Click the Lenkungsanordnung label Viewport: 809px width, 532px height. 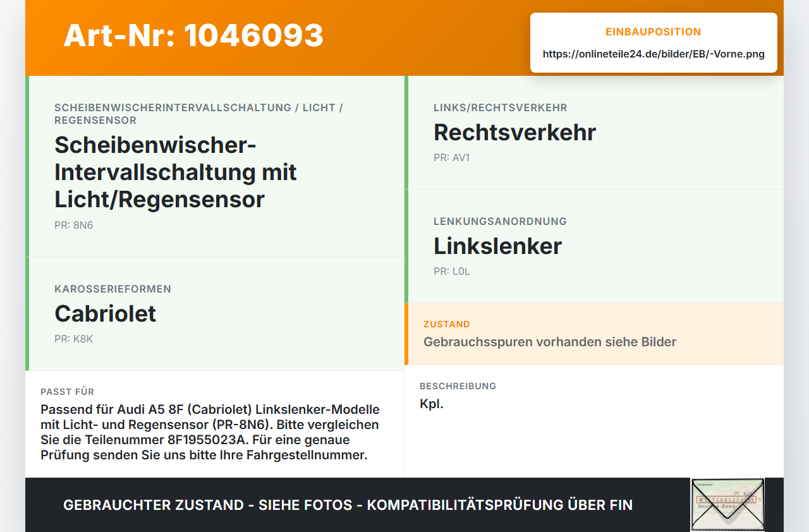coord(500,221)
